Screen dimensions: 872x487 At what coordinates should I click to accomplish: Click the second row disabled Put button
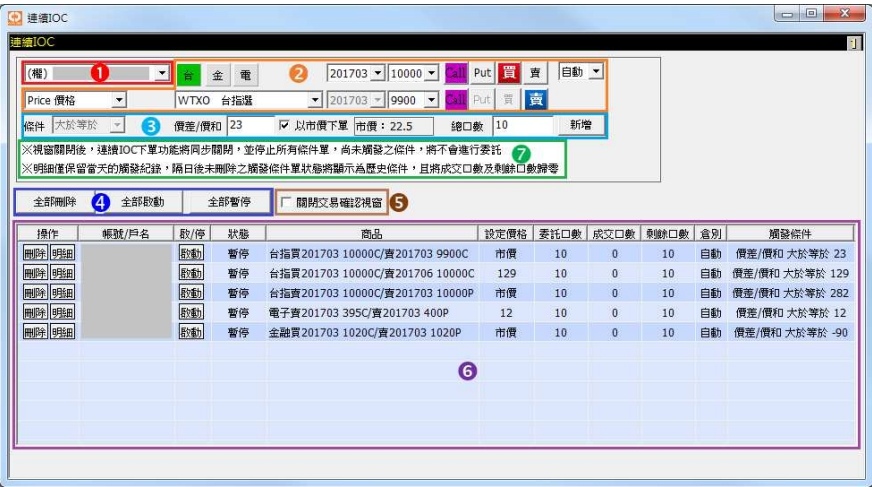pyautogui.click(x=482, y=100)
